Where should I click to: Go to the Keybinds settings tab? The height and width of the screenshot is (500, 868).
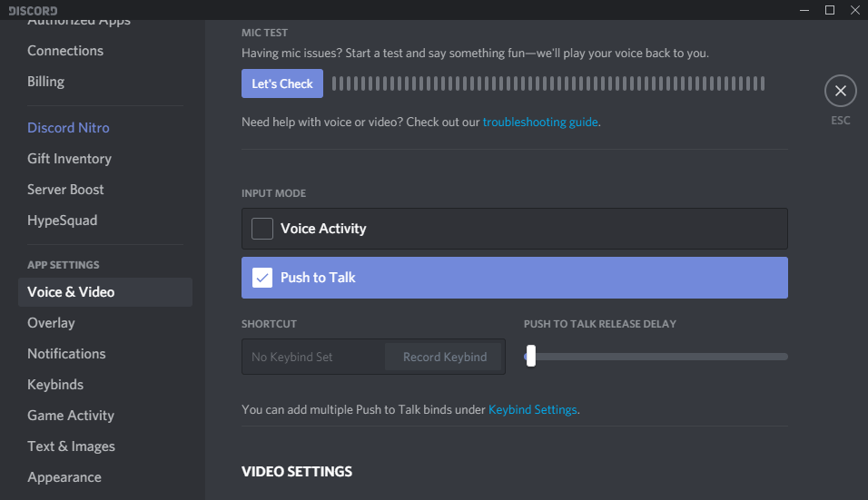click(55, 385)
